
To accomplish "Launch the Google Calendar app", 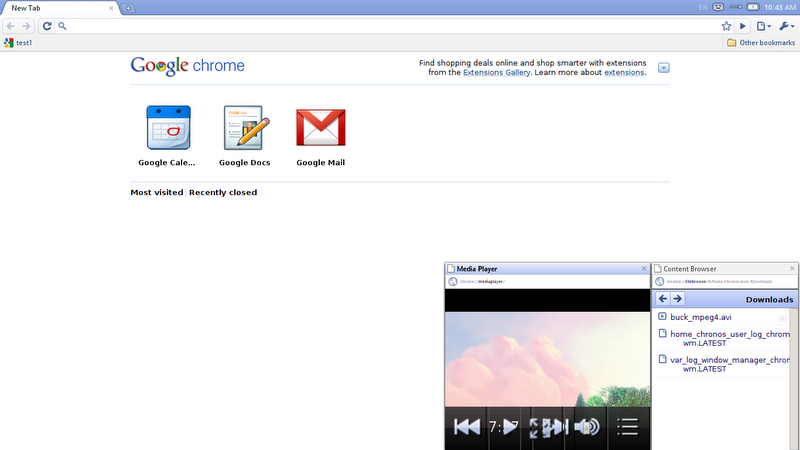I will [168, 136].
